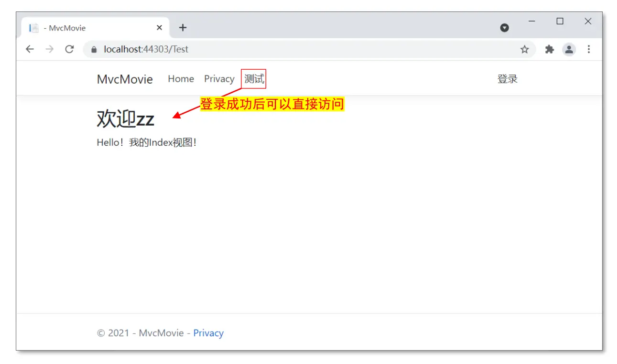Close the MvcMovie tab

pyautogui.click(x=159, y=28)
